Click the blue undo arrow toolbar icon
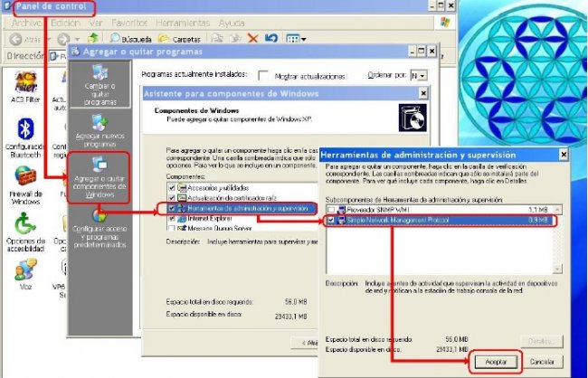Viewport: 588px width, 378px height. 271,38
